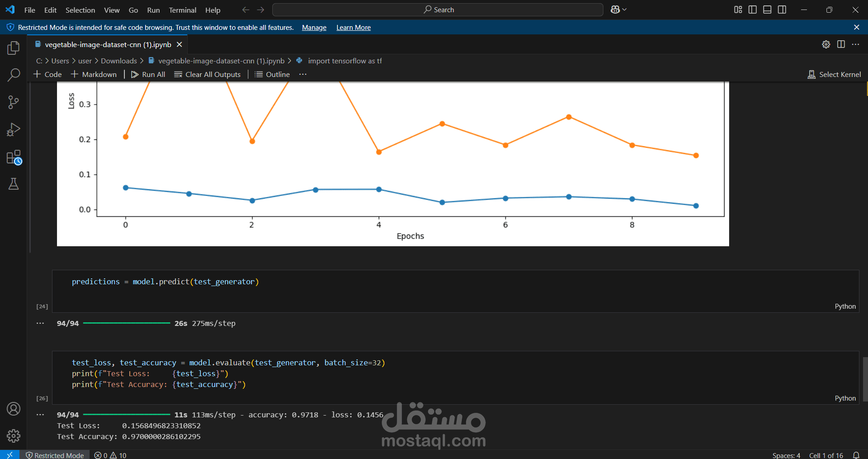
Task: Open Source Control view
Action: [x=14, y=102]
